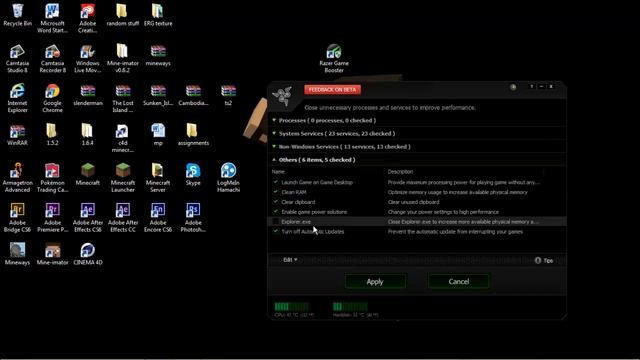Click the Name column header
Image resolution: width=640 pixels, height=360 pixels.
pyautogui.click(x=278, y=172)
